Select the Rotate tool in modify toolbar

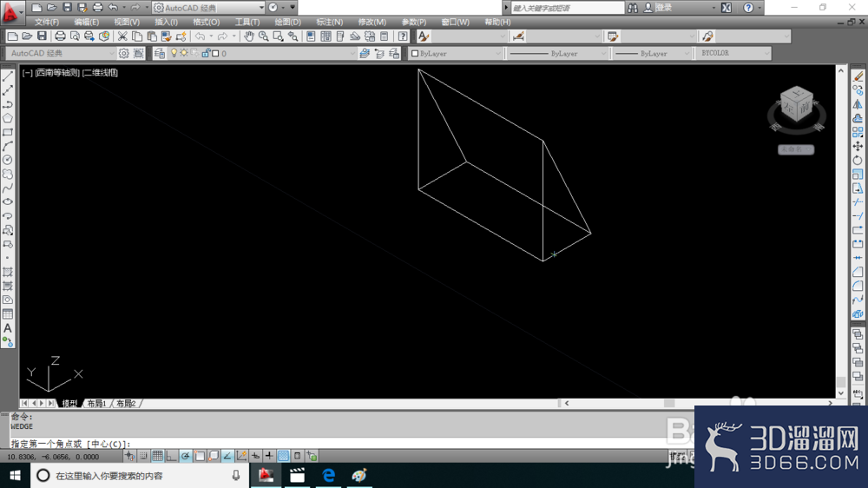[858, 160]
